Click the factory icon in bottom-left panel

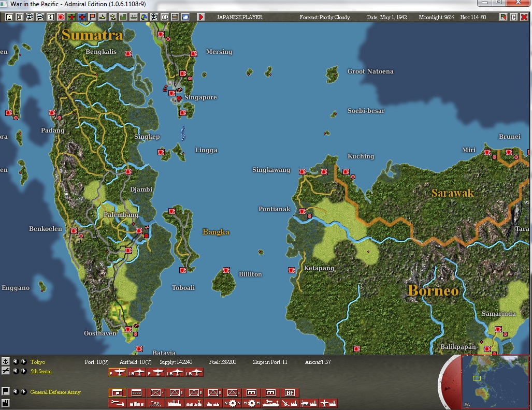point(5,403)
